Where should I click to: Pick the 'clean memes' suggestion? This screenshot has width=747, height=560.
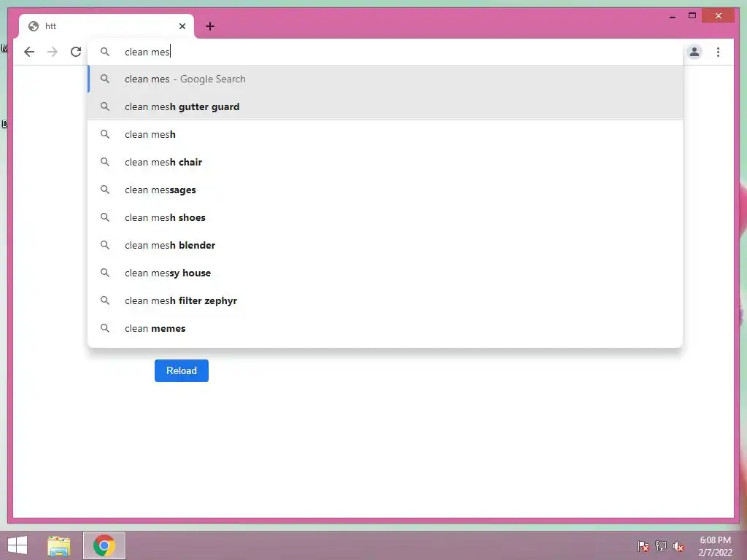[385, 328]
